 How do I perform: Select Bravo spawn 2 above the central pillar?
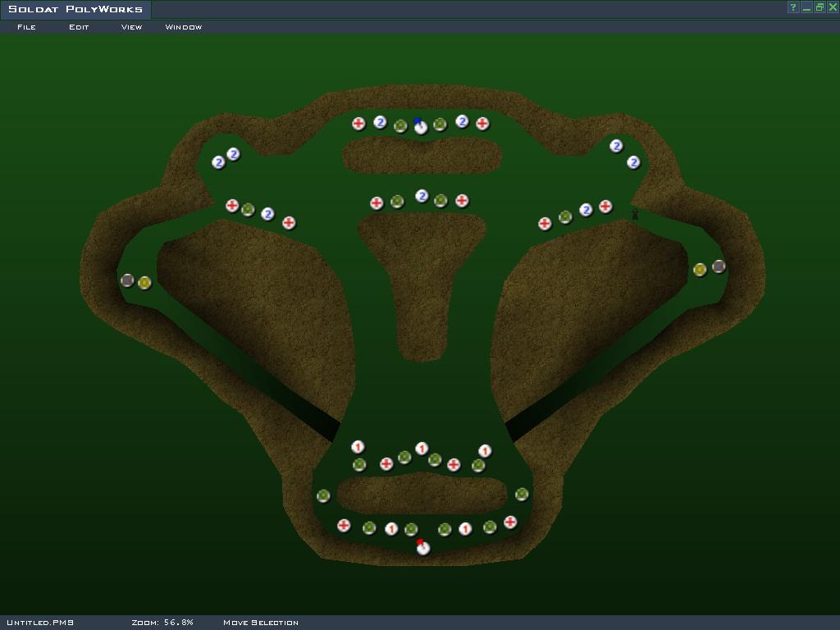pos(422,196)
